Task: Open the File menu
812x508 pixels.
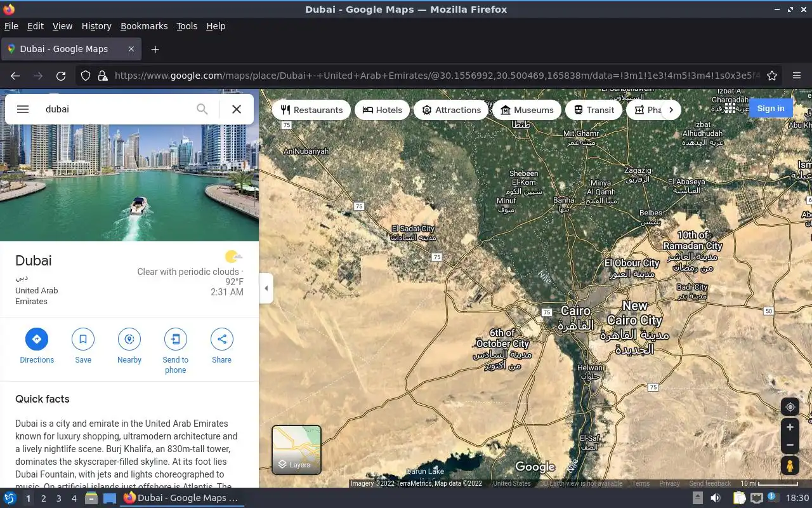Action: tap(11, 26)
